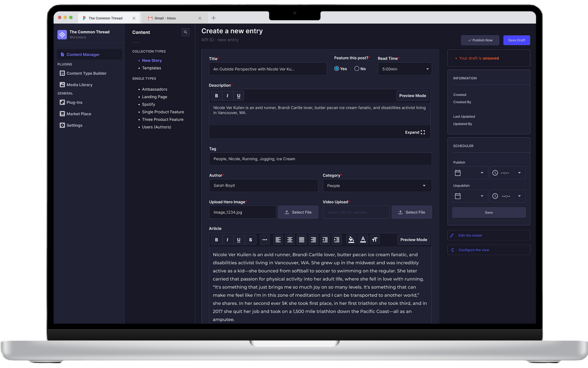
Task: Open Three Product Feature
Action: (x=162, y=120)
